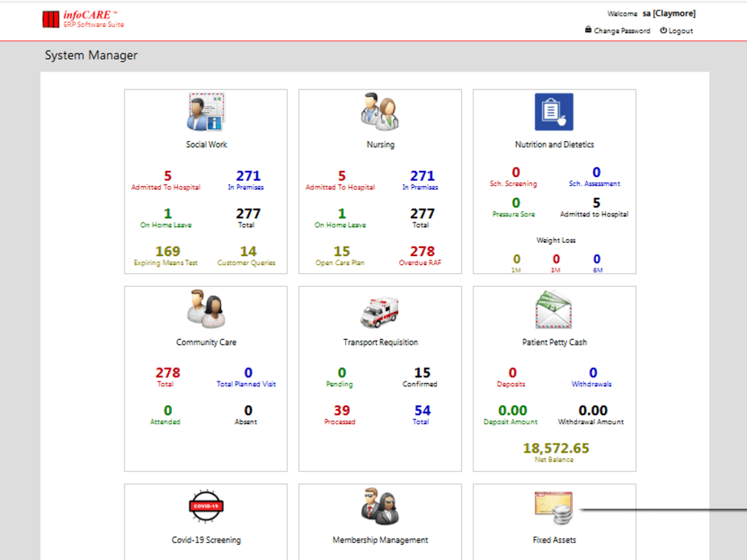Open the Nursing module icon
The width and height of the screenshot is (747, 560).
click(379, 112)
